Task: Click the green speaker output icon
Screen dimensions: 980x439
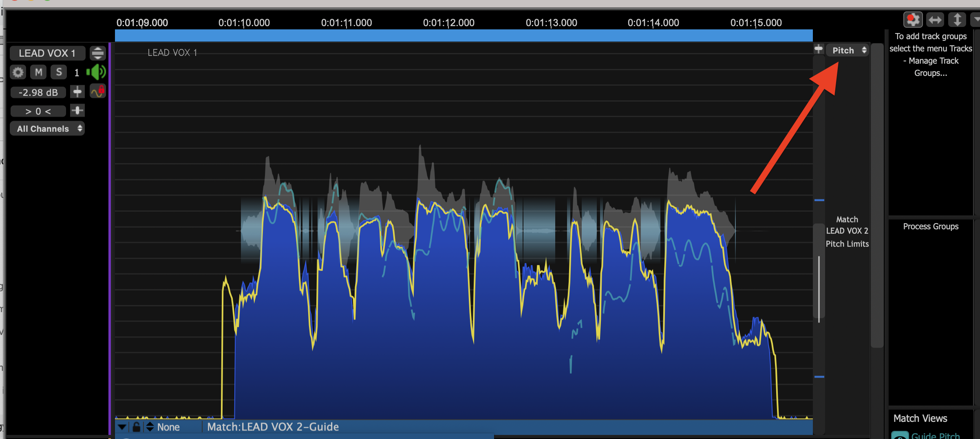Action: click(x=96, y=72)
